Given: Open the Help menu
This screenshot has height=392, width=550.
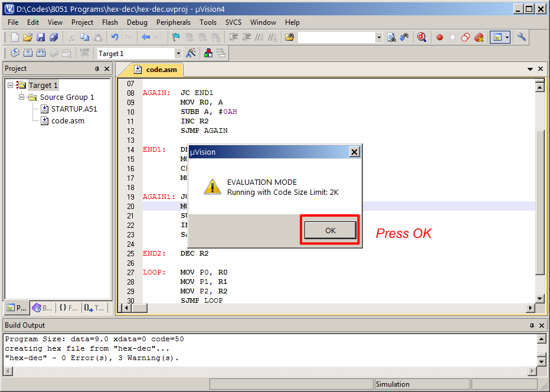Looking at the screenshot, I should (x=292, y=22).
